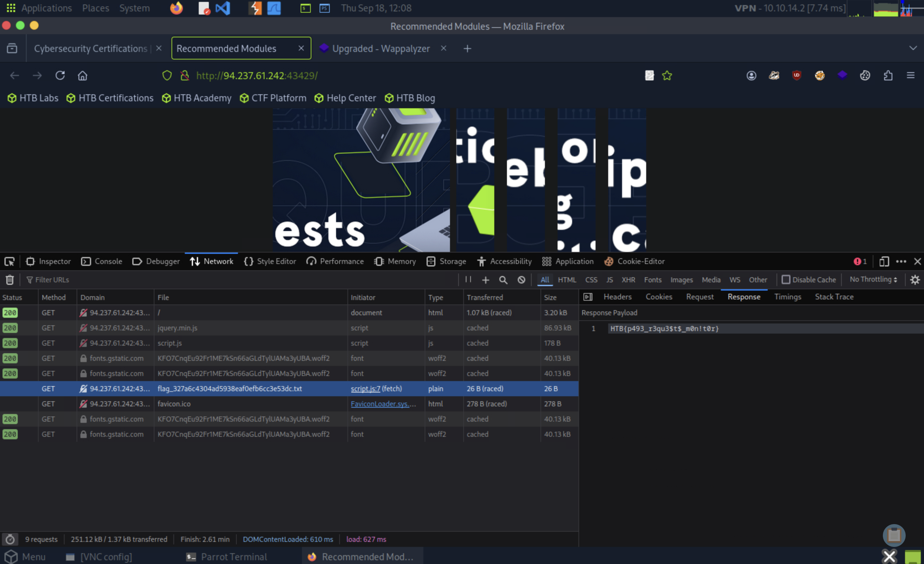The width and height of the screenshot is (924, 564).
Task: Open the No Throttling dropdown
Action: tap(873, 279)
